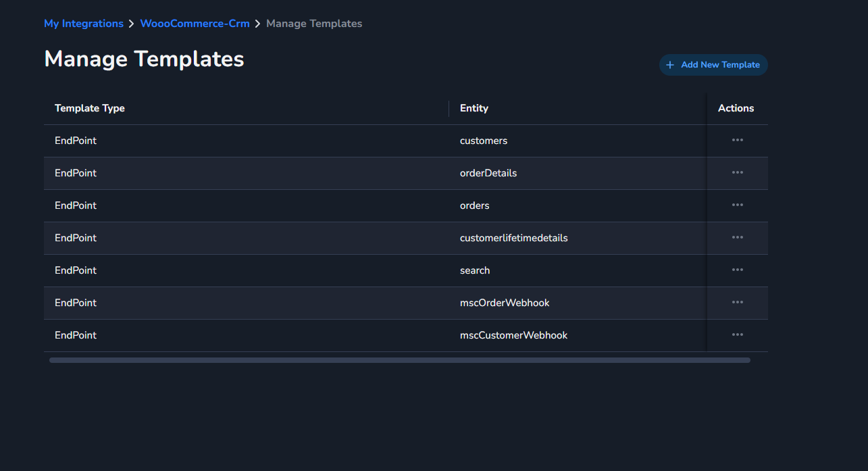Click the Actions column header

736,108
